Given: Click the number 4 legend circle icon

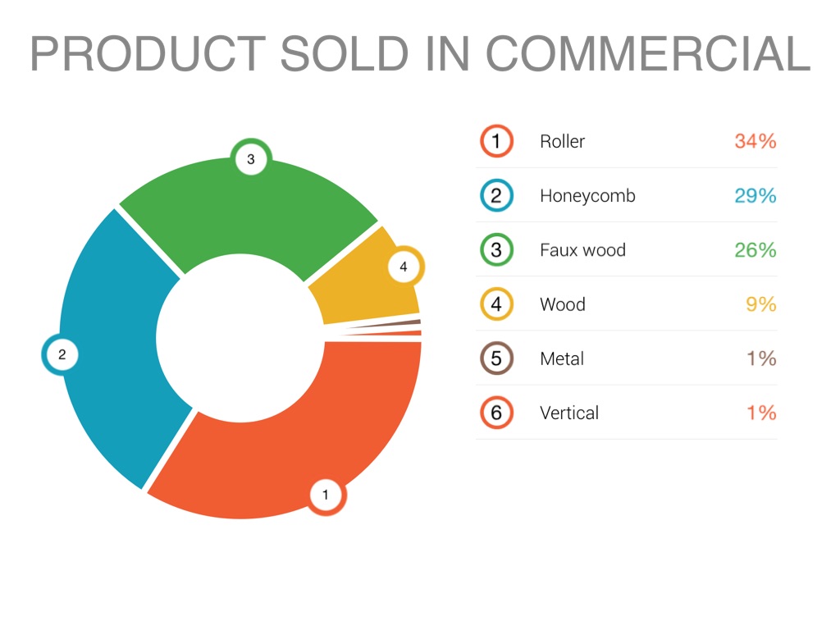Looking at the screenshot, I should pyautogui.click(x=496, y=304).
